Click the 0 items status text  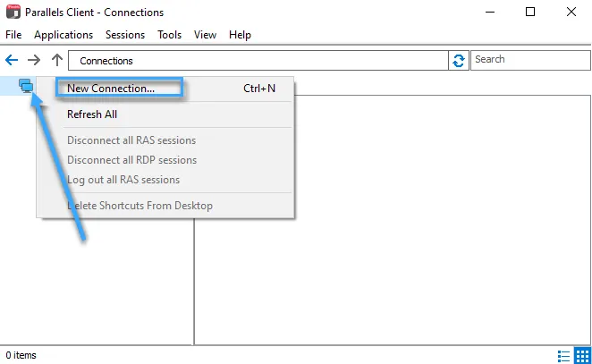[x=21, y=355]
